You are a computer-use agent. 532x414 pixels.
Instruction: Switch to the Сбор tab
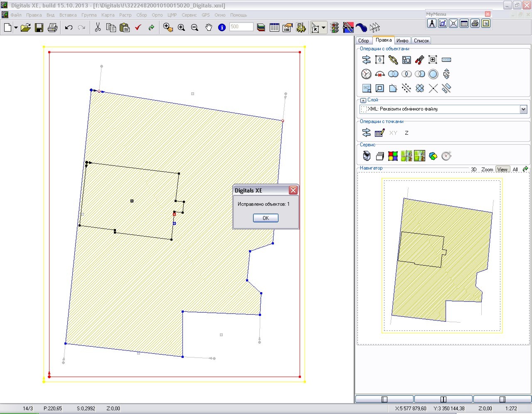(364, 41)
